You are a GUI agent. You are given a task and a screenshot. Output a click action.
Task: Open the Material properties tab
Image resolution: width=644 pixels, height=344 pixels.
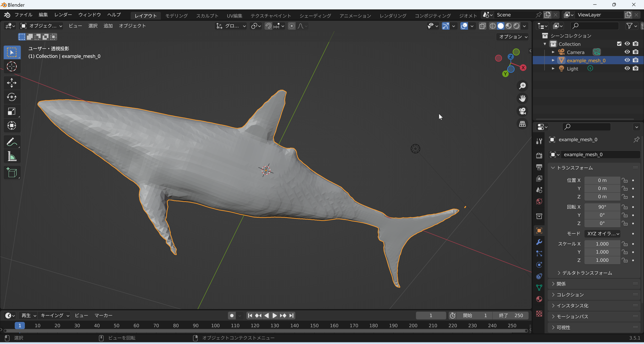(539, 299)
